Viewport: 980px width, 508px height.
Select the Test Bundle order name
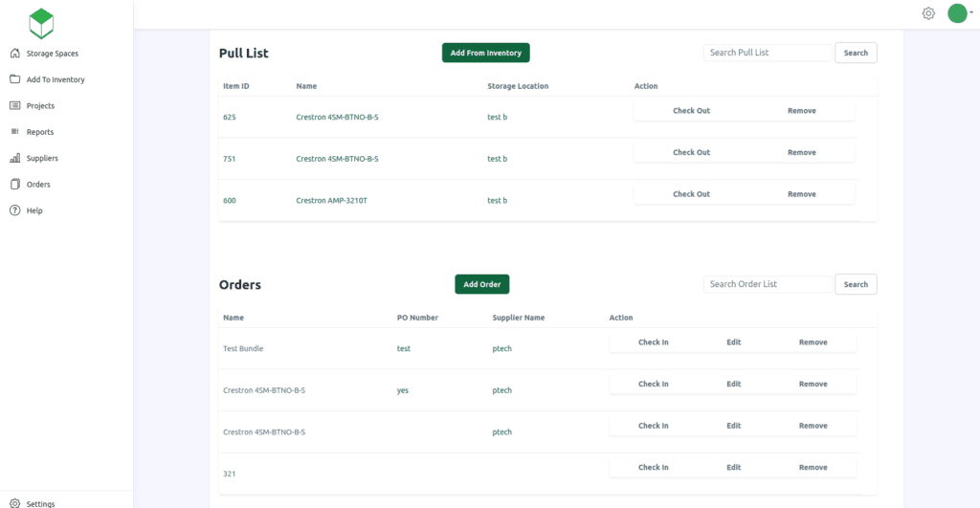(x=243, y=349)
